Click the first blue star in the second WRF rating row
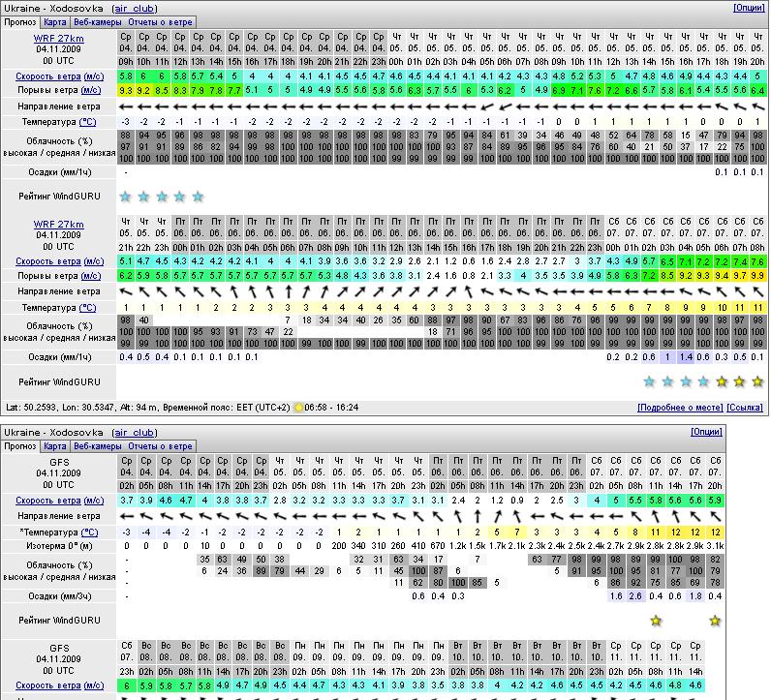The height and width of the screenshot is (700, 771). [649, 381]
